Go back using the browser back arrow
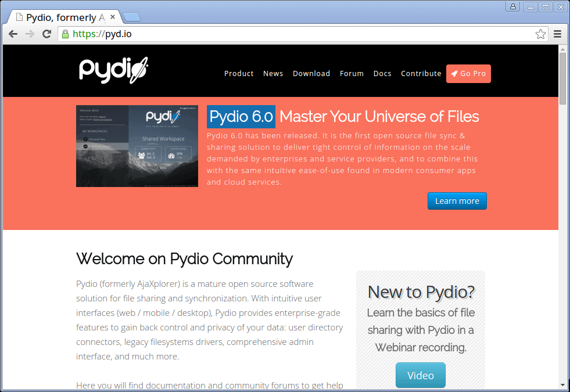570x392 pixels. pyautogui.click(x=13, y=34)
